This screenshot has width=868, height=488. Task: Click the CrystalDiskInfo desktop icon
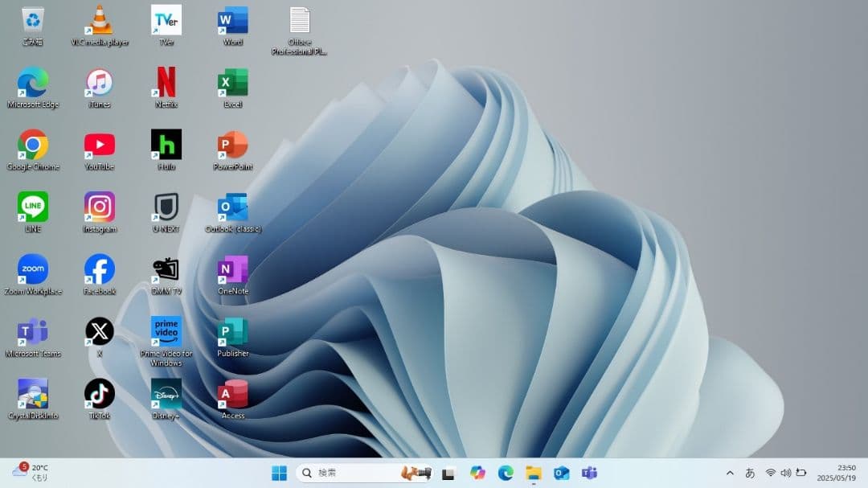[33, 394]
